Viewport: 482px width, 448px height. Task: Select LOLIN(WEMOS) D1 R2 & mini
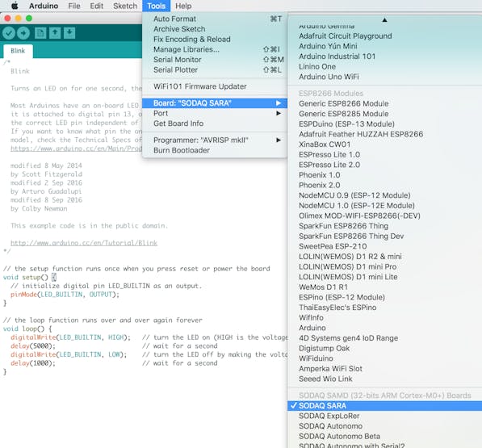(385, 256)
